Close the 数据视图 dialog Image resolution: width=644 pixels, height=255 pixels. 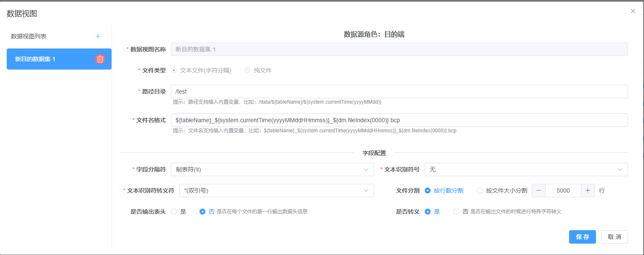tap(633, 11)
